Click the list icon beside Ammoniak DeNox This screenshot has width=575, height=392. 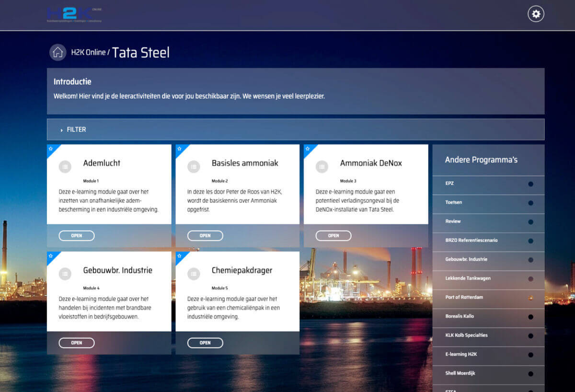click(322, 167)
